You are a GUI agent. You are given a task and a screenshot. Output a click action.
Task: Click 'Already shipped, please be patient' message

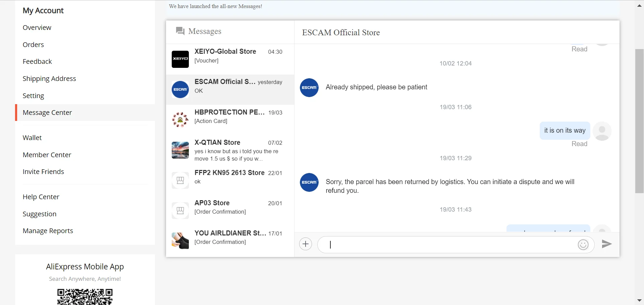(x=376, y=87)
